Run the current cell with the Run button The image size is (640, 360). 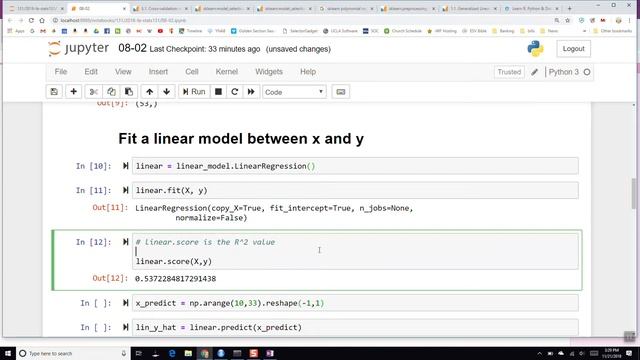point(194,92)
